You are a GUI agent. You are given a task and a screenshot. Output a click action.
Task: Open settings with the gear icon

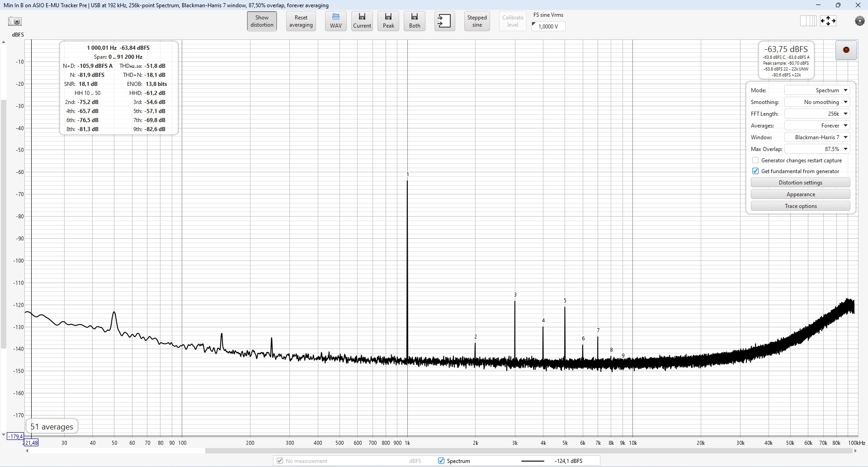tap(859, 21)
